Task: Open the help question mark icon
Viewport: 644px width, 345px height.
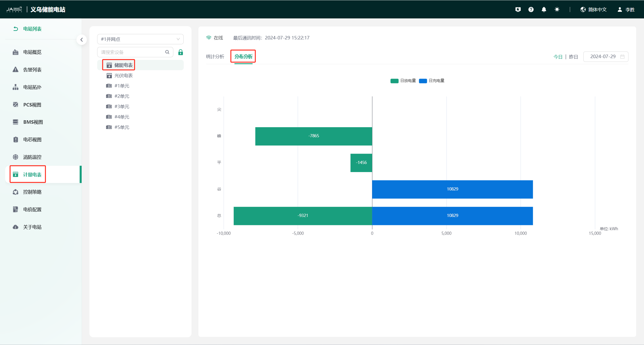Action: pos(531,9)
